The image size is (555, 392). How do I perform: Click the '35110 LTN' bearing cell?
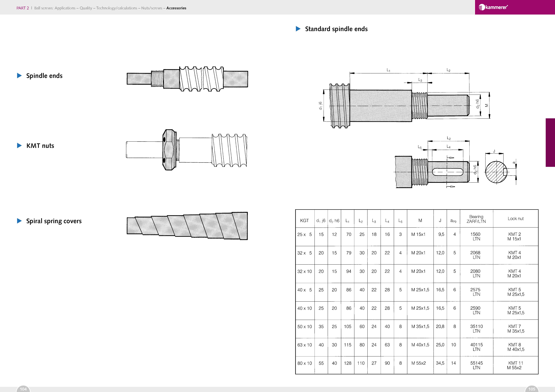tap(476, 329)
